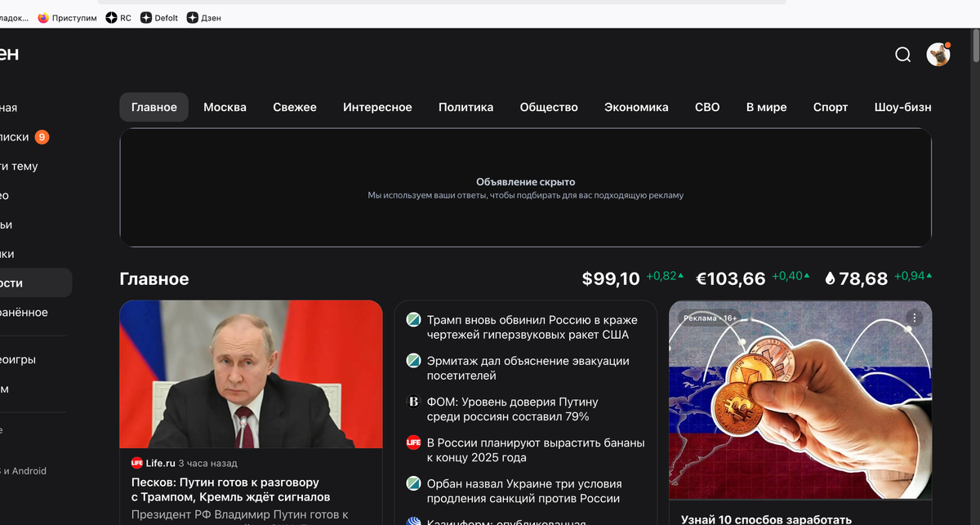The width and height of the screenshot is (980, 525).
Task: Select the СВО tab
Action: [x=707, y=107]
